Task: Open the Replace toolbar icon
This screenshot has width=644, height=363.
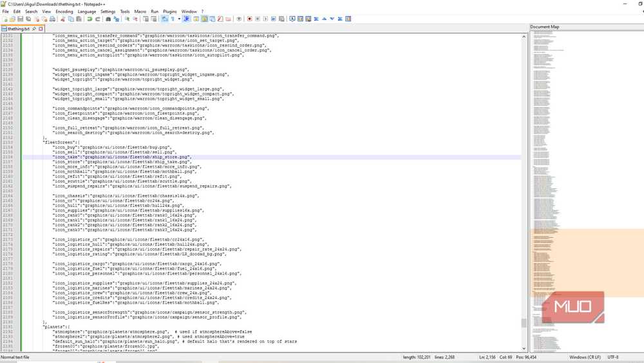Action: [116, 19]
